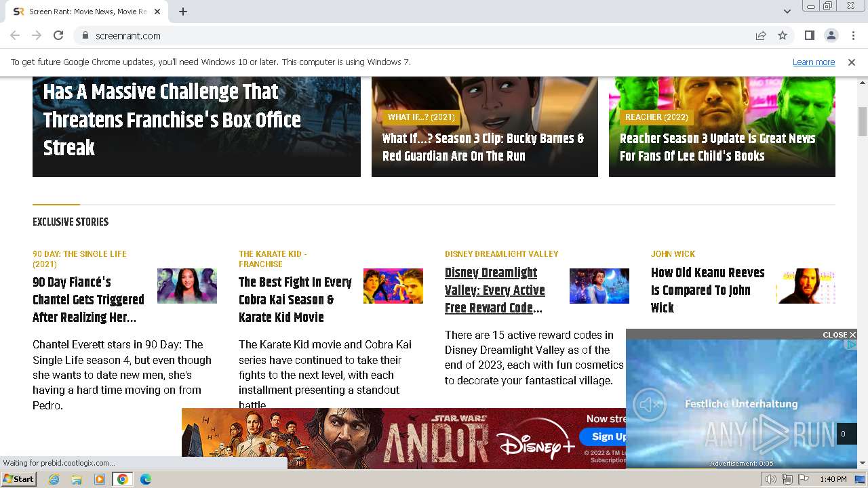Click the DISNEY DREAMLIGHT VALLEY category
Viewport: 868px width, 488px height.
tap(501, 254)
